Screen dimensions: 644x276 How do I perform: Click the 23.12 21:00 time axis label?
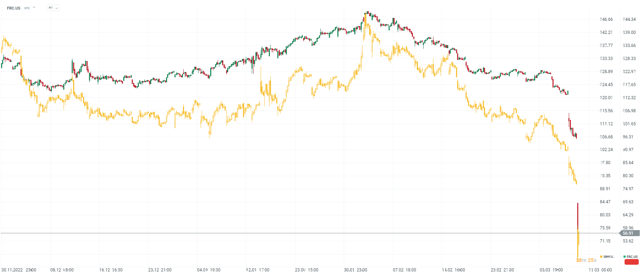[x=160, y=270]
